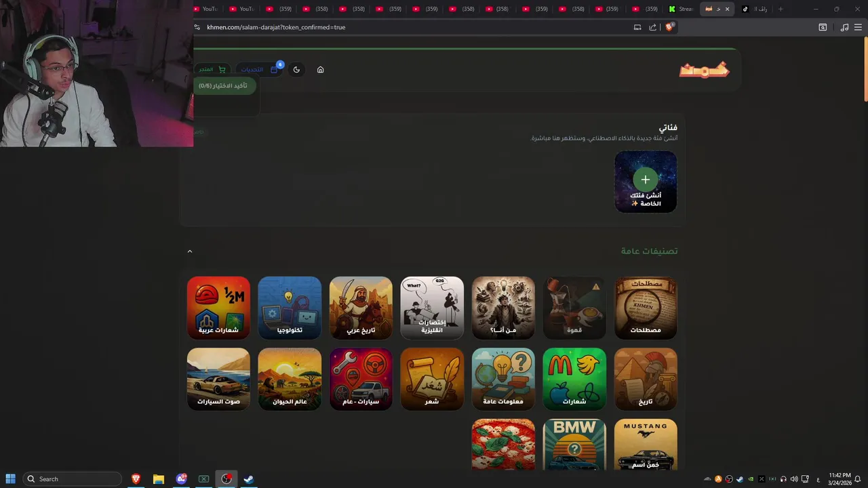Click the browser address bar URL
The width and height of the screenshot is (868, 488).
276,27
